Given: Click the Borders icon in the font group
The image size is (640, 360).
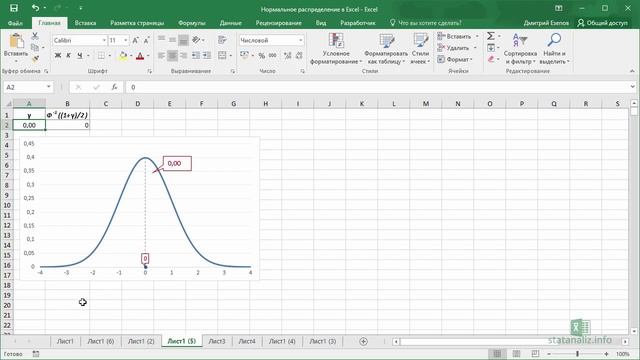Looking at the screenshot, I should (101, 56).
